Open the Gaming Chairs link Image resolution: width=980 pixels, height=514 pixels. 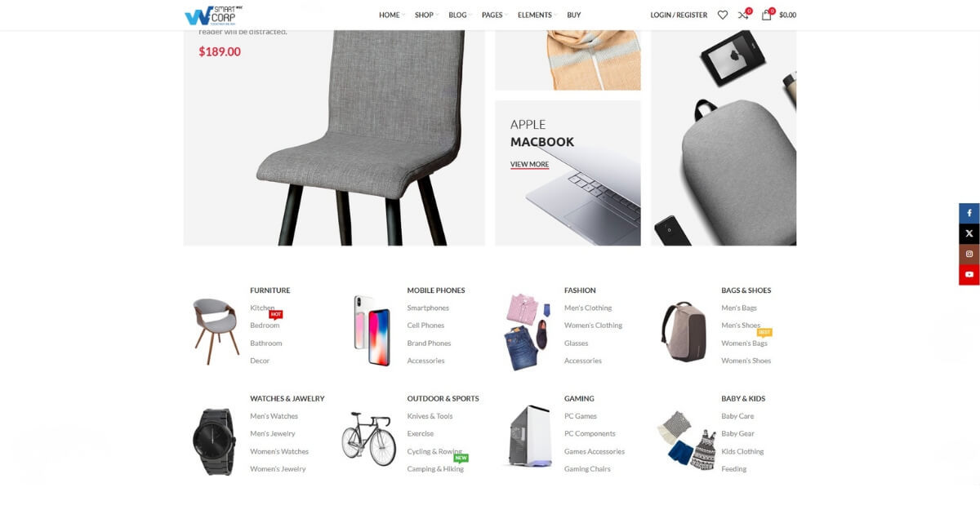pos(587,469)
